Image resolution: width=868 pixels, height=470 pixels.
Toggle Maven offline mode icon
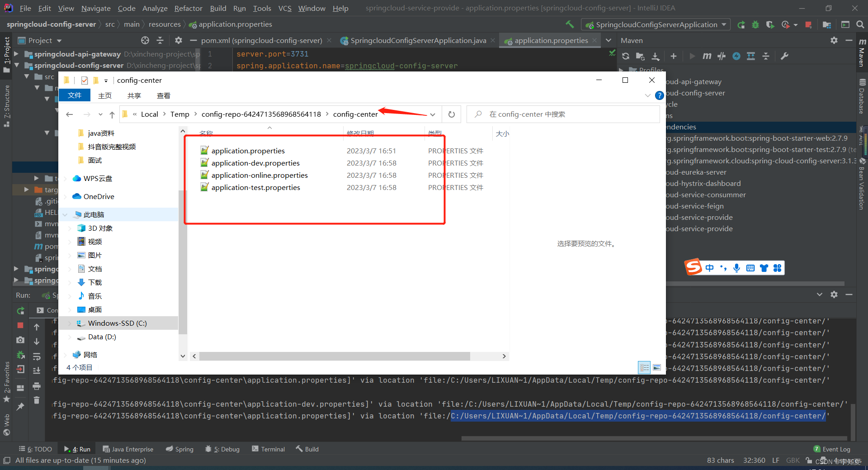[736, 56]
